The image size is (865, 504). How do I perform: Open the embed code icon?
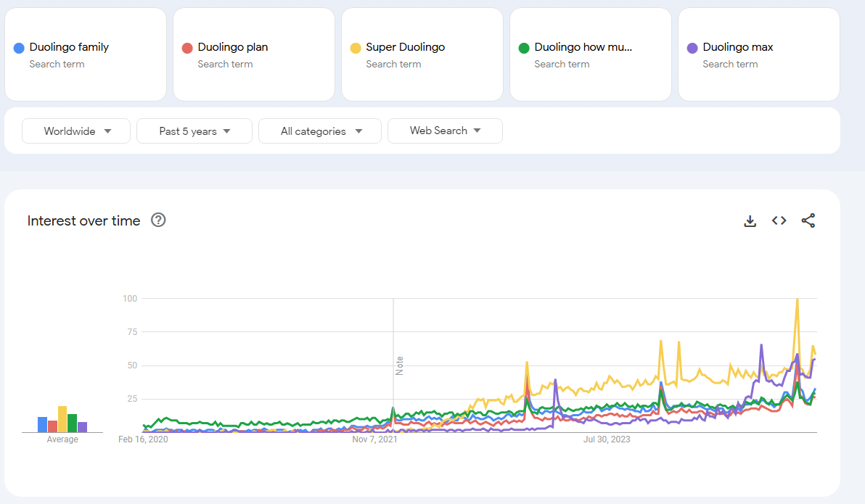pos(779,220)
